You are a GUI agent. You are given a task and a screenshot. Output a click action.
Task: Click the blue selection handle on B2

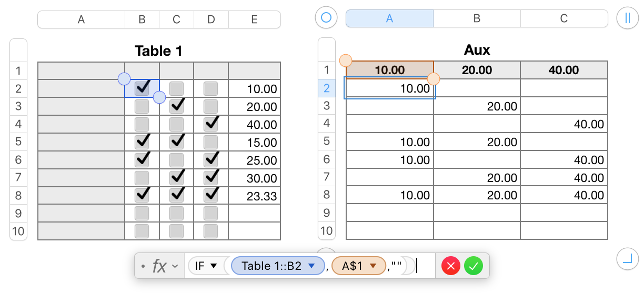pyautogui.click(x=124, y=79)
